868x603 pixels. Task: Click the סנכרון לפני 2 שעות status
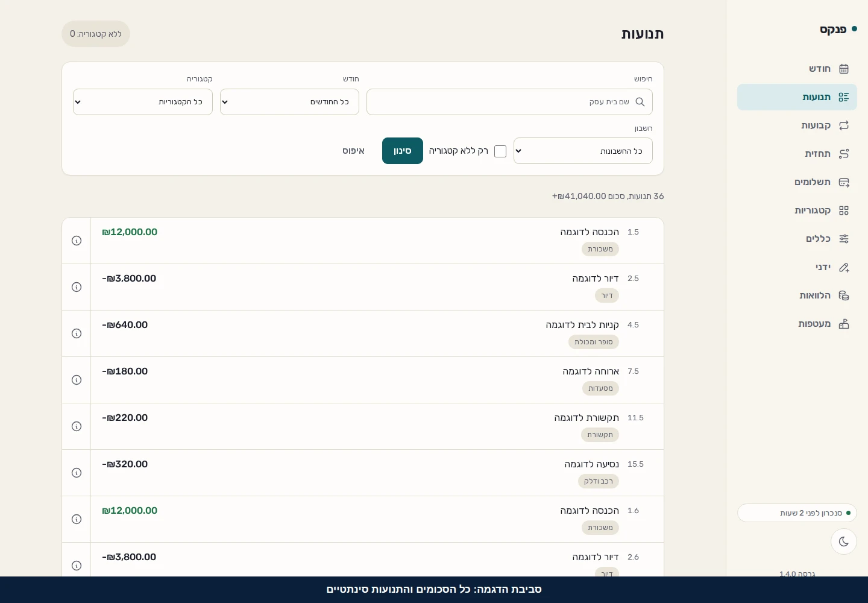click(797, 513)
